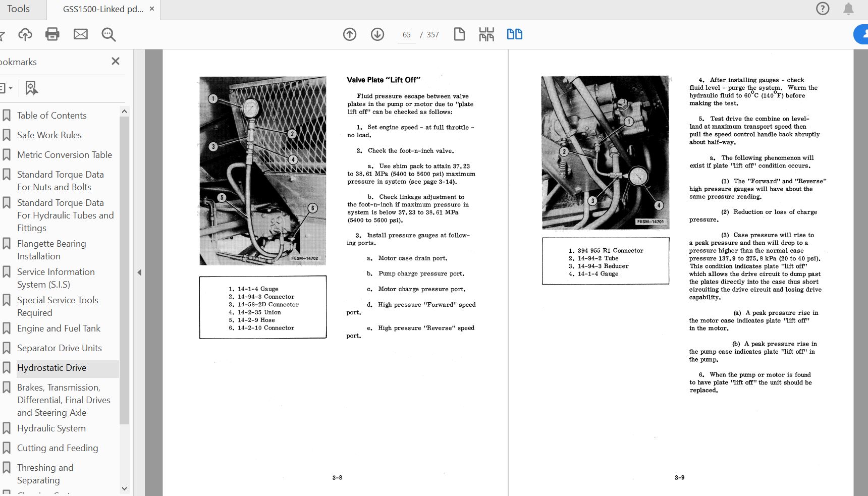Select the single page view icon
The image size is (868, 496).
(x=459, y=34)
